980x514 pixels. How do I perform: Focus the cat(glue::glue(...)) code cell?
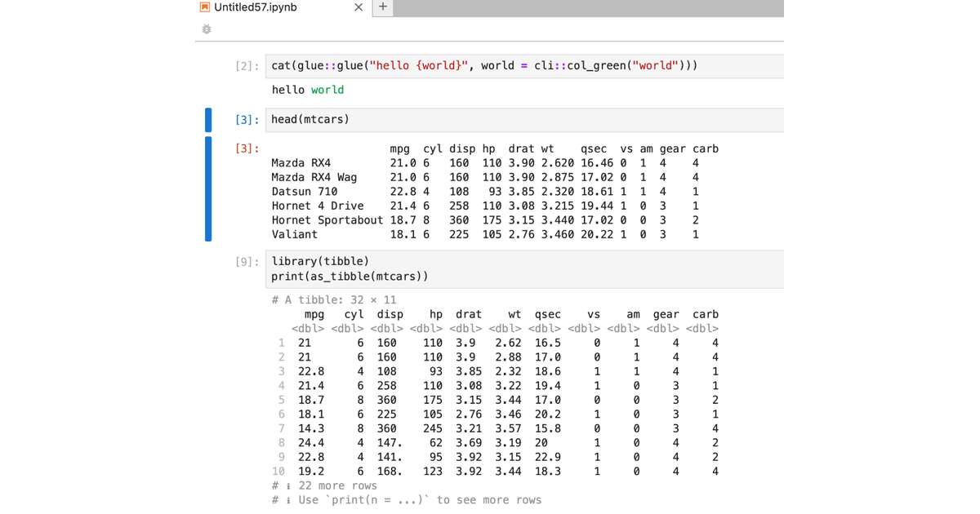click(x=524, y=66)
